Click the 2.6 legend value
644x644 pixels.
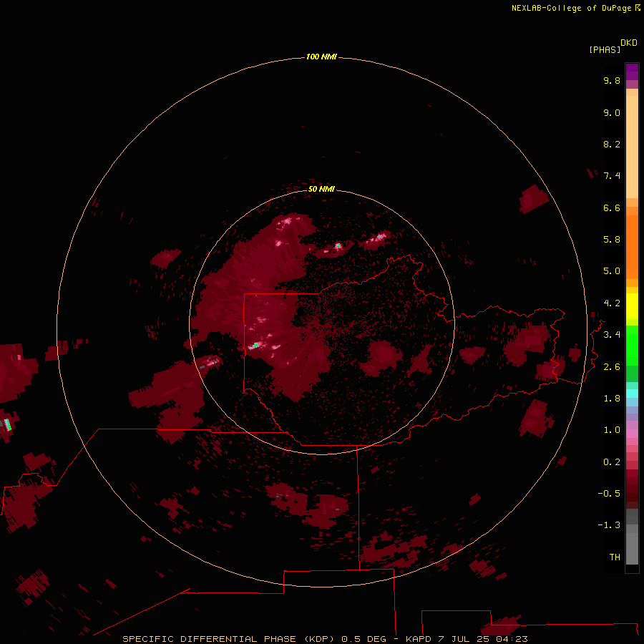pyautogui.click(x=612, y=367)
